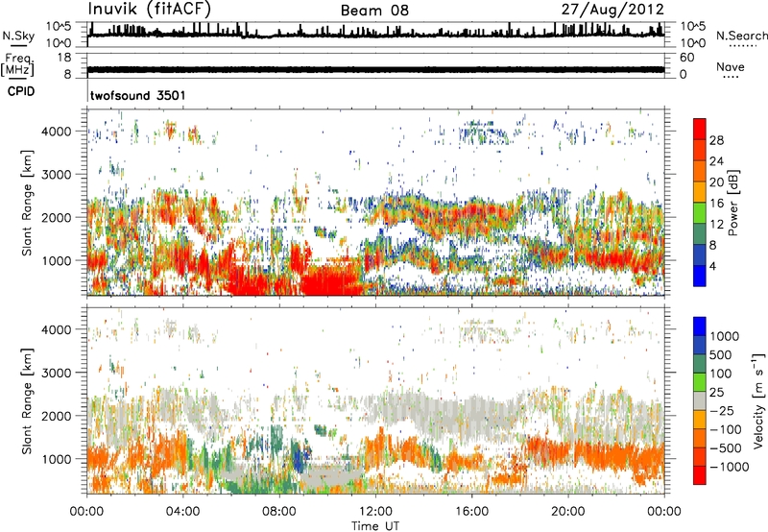The image size is (768, 532).
Task: Click the '16' tick on power colorbar
Action: pyautogui.click(x=716, y=204)
